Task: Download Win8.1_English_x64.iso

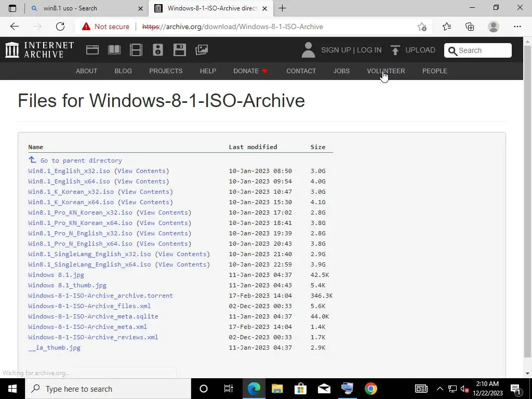Action: tap(69, 181)
